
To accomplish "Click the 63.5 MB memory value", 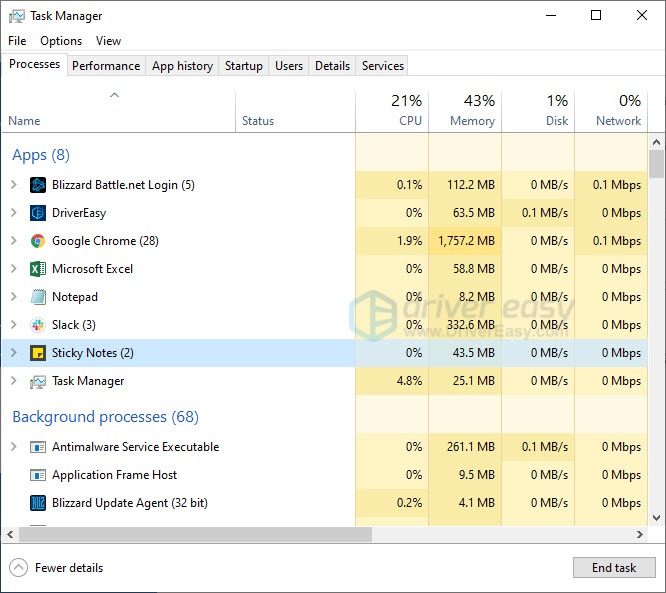I will click(474, 213).
